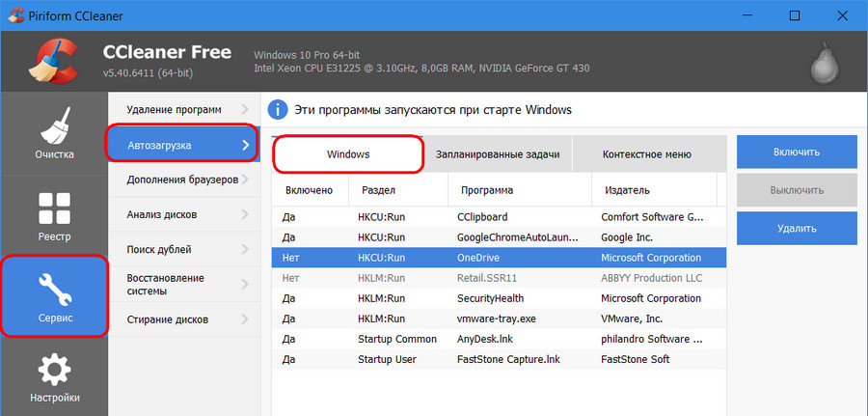This screenshot has width=868, height=416.
Task: Maximize the CCleaner window
Action: click(795, 15)
